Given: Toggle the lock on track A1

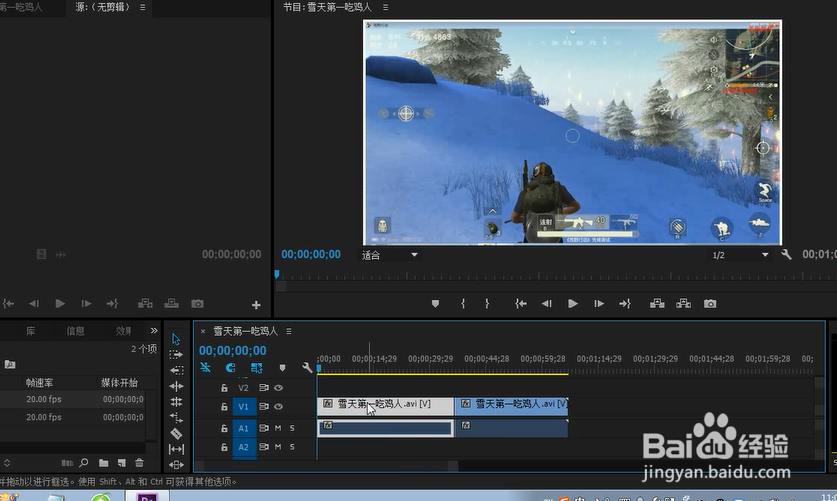Looking at the screenshot, I should coord(224,428).
